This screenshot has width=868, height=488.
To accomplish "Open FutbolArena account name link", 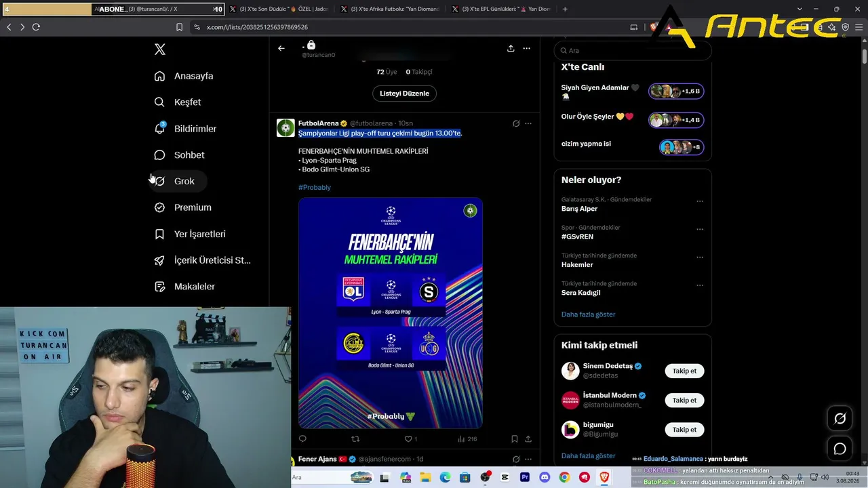I will pos(318,123).
